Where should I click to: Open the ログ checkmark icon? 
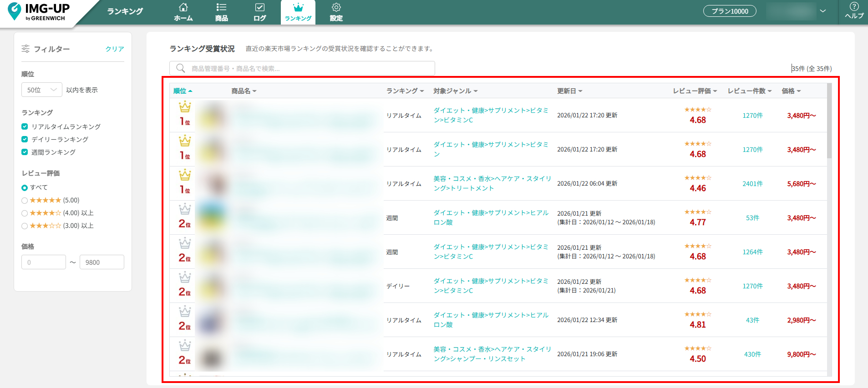coord(259,8)
